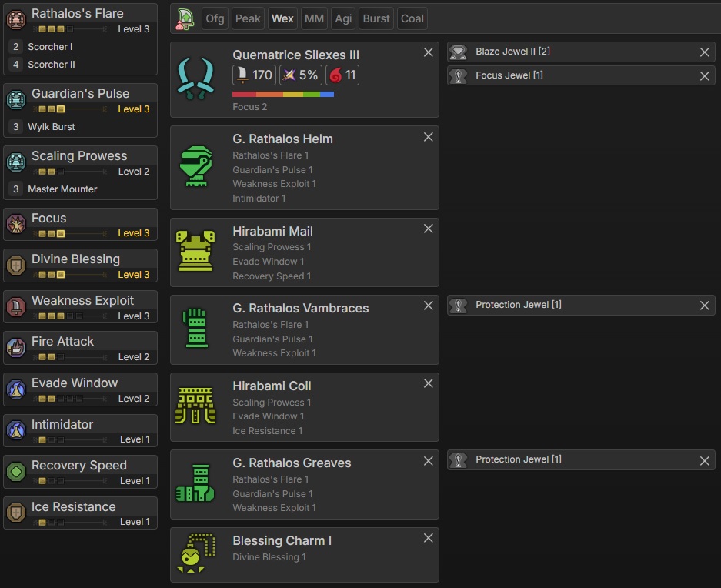Select the Hirabami Mail chest armor icon
The width and height of the screenshot is (721, 588).
point(196,252)
